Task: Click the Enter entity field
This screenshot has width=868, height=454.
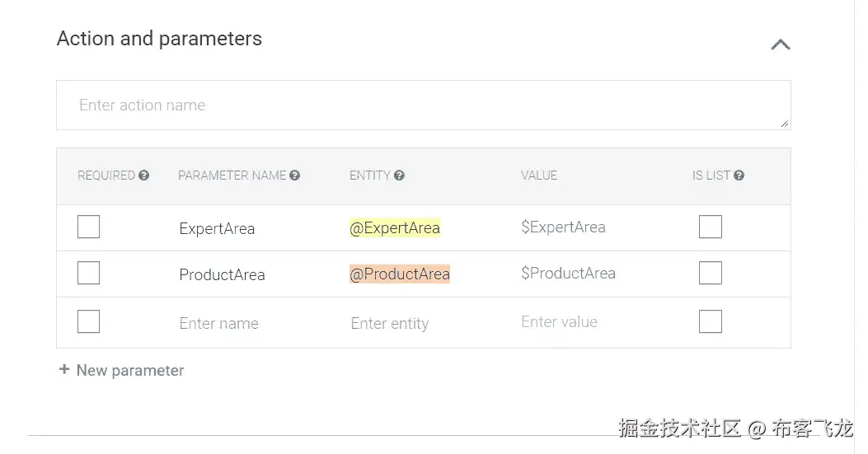Action: tap(390, 324)
